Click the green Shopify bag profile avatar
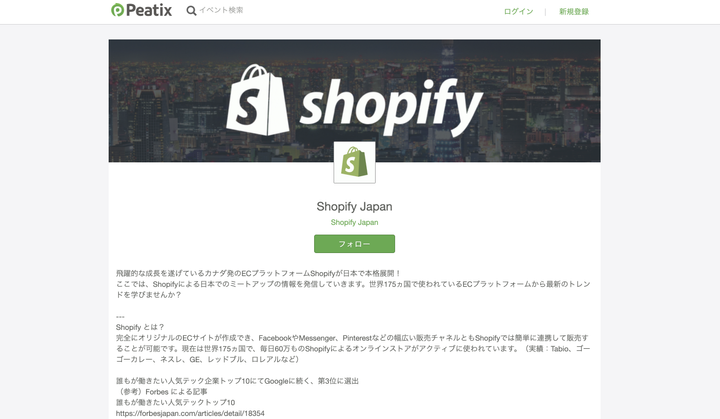720x419 pixels. click(x=354, y=162)
